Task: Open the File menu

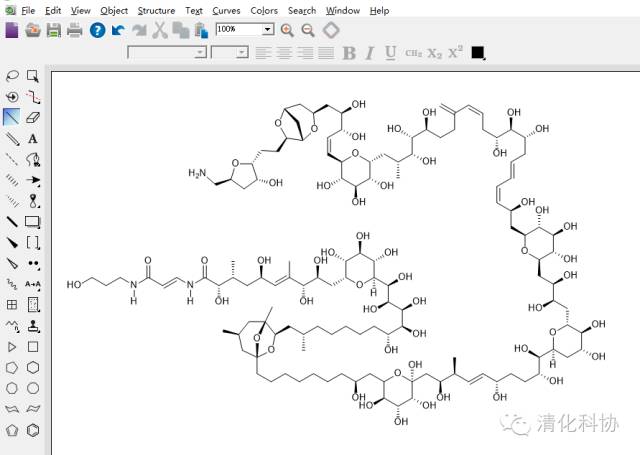Action: [x=28, y=11]
